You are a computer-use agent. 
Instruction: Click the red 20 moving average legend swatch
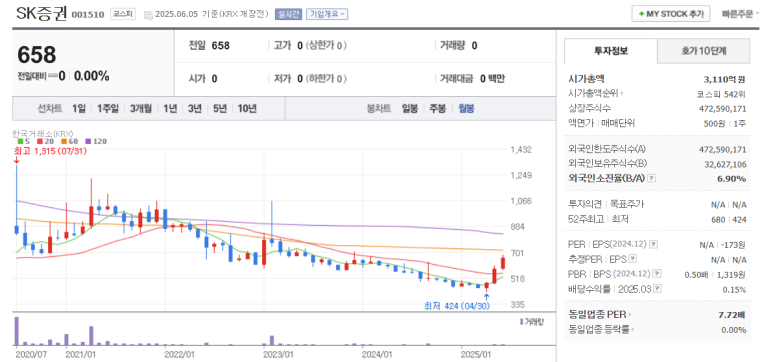(40, 141)
